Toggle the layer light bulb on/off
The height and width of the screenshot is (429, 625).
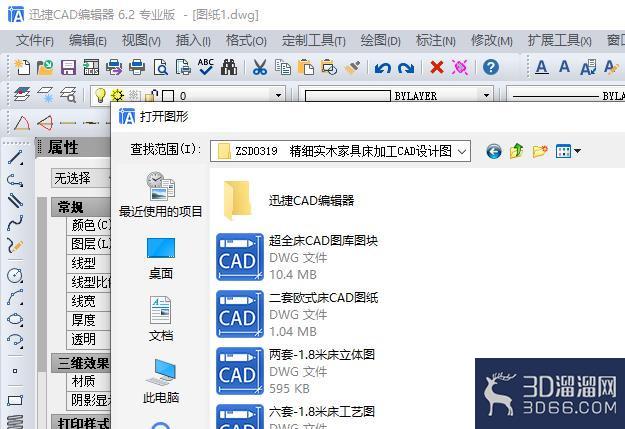(x=100, y=95)
